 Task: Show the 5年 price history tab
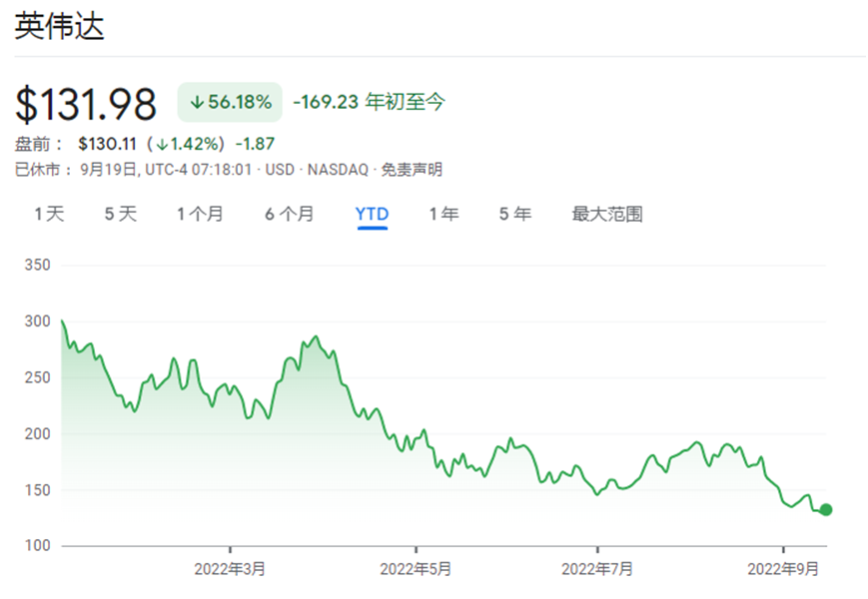pyautogui.click(x=515, y=214)
